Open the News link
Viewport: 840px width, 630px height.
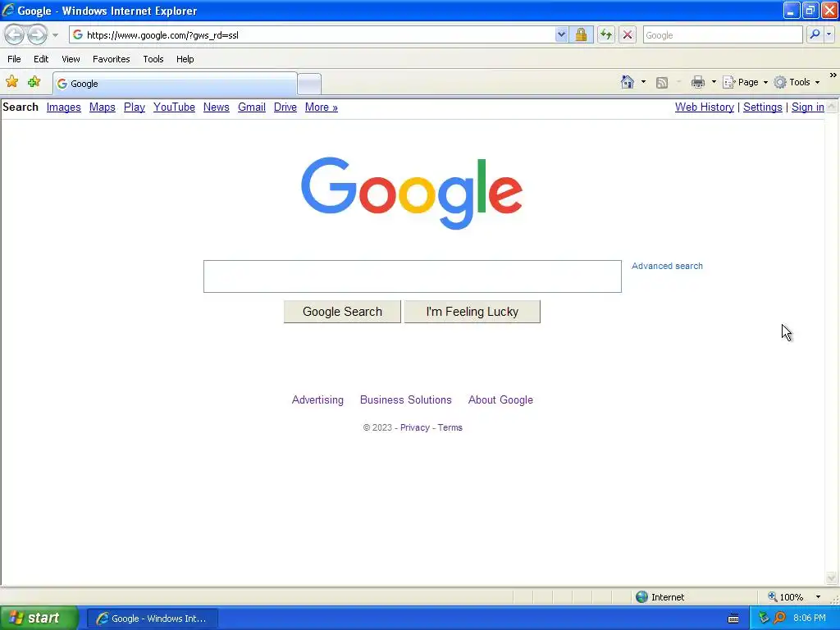217,107
